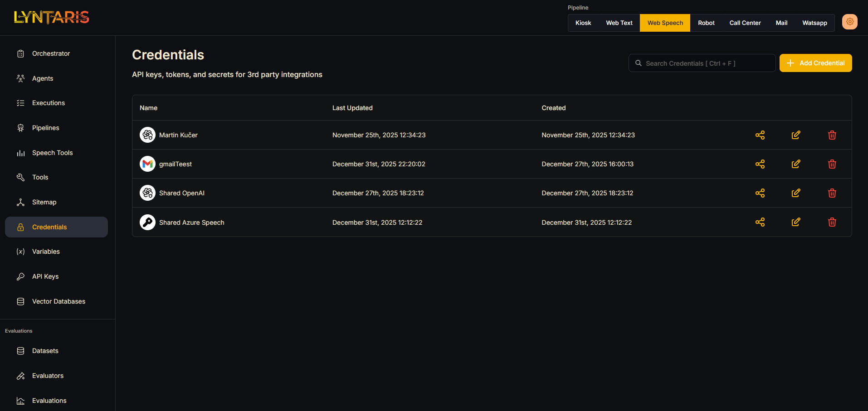This screenshot has height=411, width=868.
Task: Open the Evaluators page in sidebar
Action: 48,376
